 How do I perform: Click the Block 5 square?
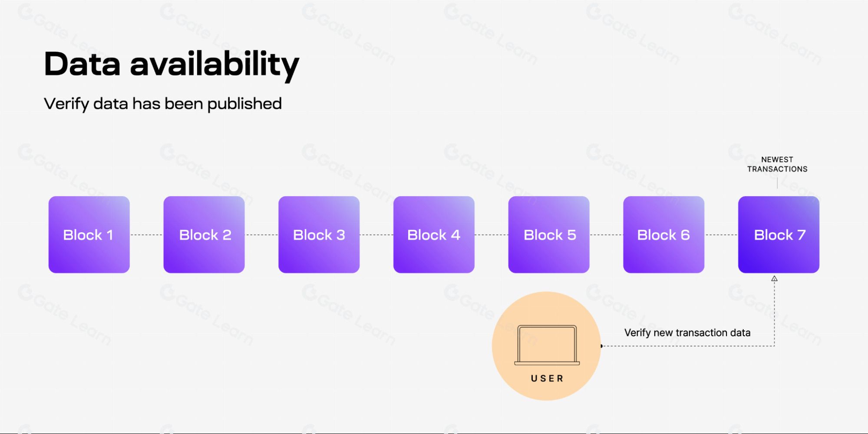coord(549,235)
